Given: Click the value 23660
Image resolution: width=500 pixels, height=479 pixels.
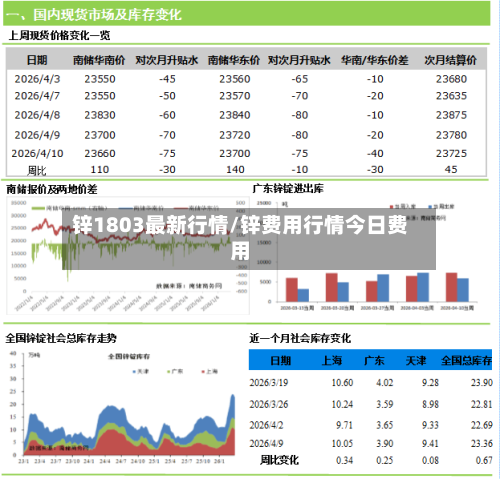Looking at the screenshot, I should click(x=100, y=153).
